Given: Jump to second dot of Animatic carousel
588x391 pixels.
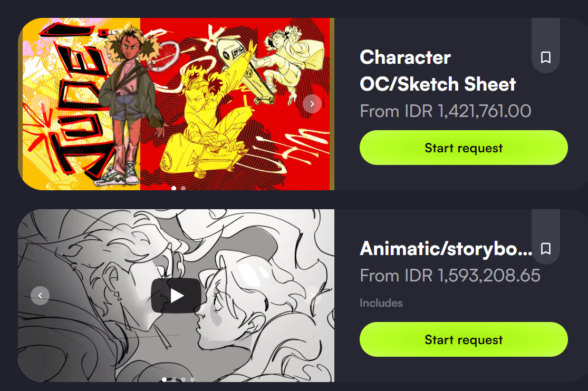Looking at the screenshot, I should (173, 379).
